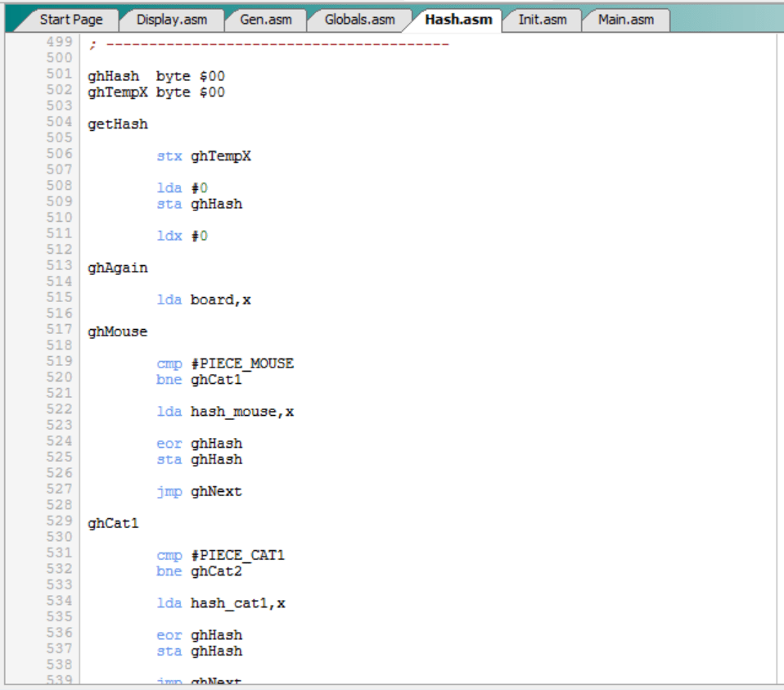This screenshot has height=690, width=784.
Task: Click the active Hash.asm tab
Action: tap(458, 20)
